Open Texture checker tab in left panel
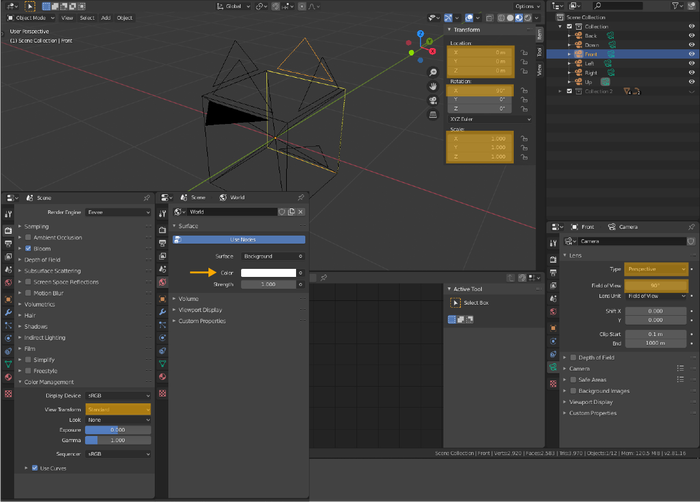 pos(8,393)
